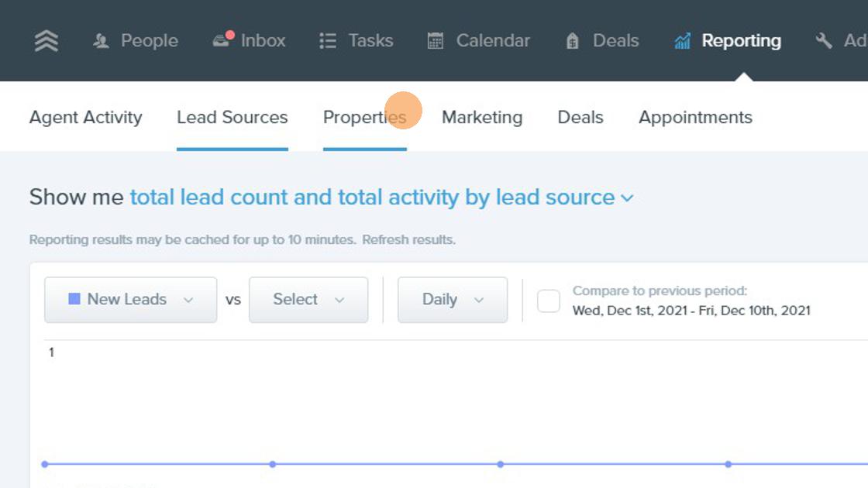
Task: Click the second data point on chart
Action: click(x=272, y=464)
